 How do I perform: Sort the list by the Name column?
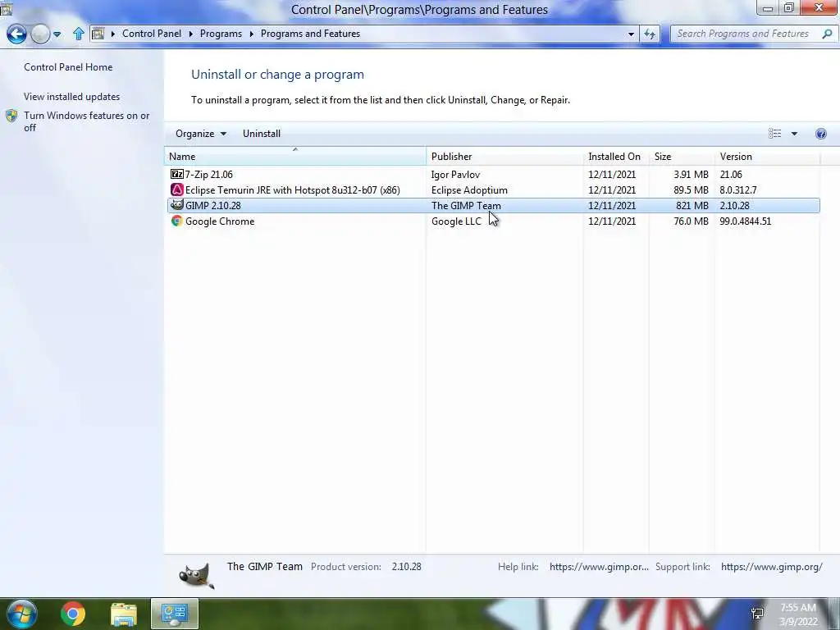(x=294, y=157)
